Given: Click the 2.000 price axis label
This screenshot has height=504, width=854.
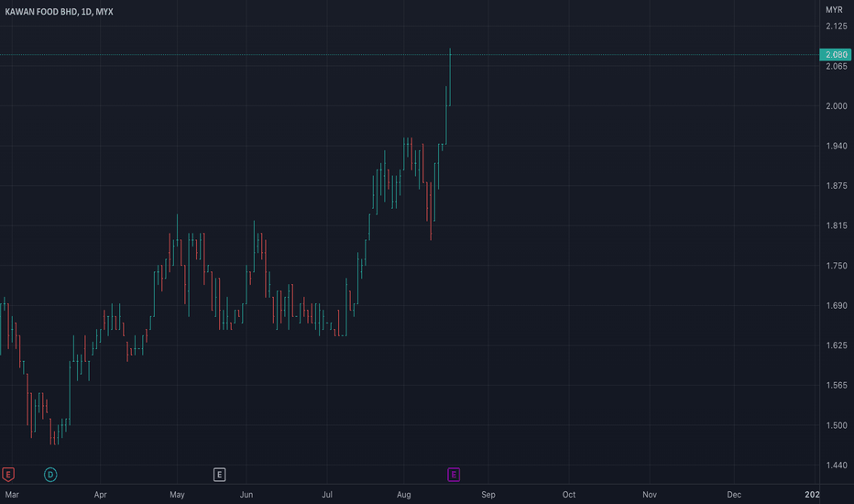Looking at the screenshot, I should [x=836, y=106].
